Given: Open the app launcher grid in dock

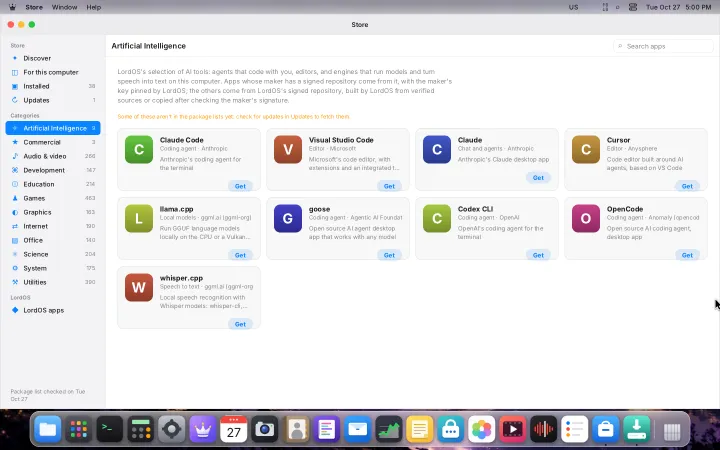Looking at the screenshot, I should click(x=79, y=430).
